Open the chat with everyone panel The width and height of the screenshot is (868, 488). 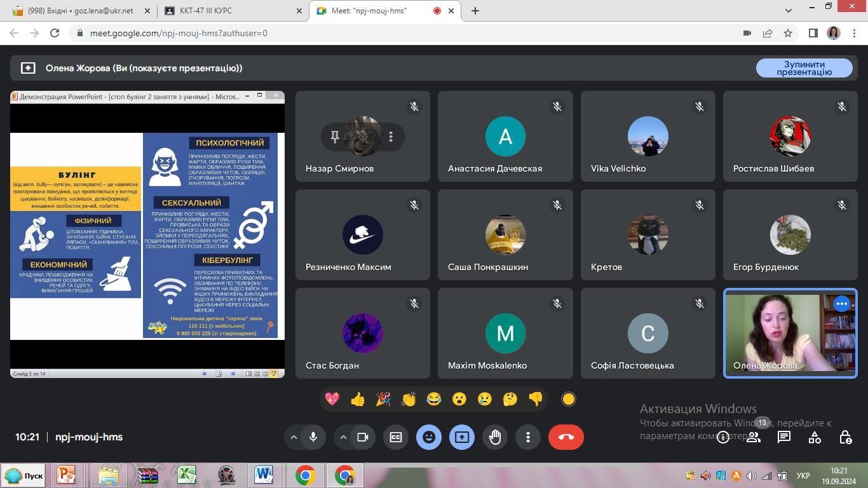784,437
